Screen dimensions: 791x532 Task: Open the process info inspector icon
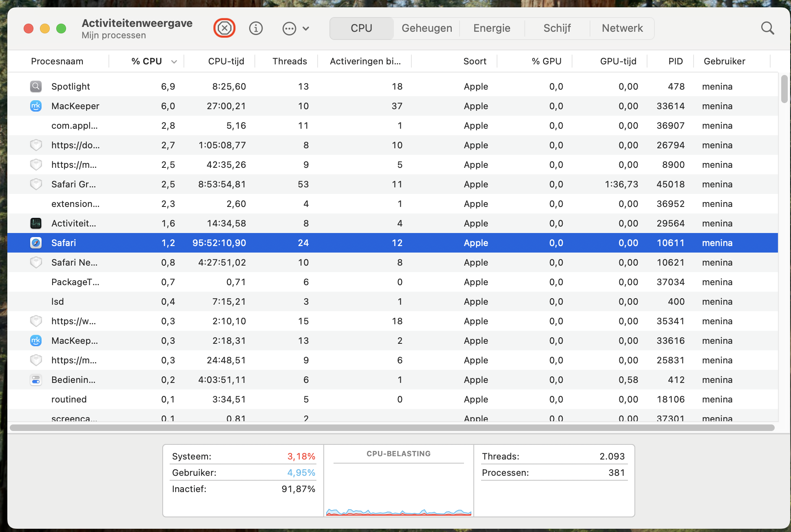[x=256, y=28]
